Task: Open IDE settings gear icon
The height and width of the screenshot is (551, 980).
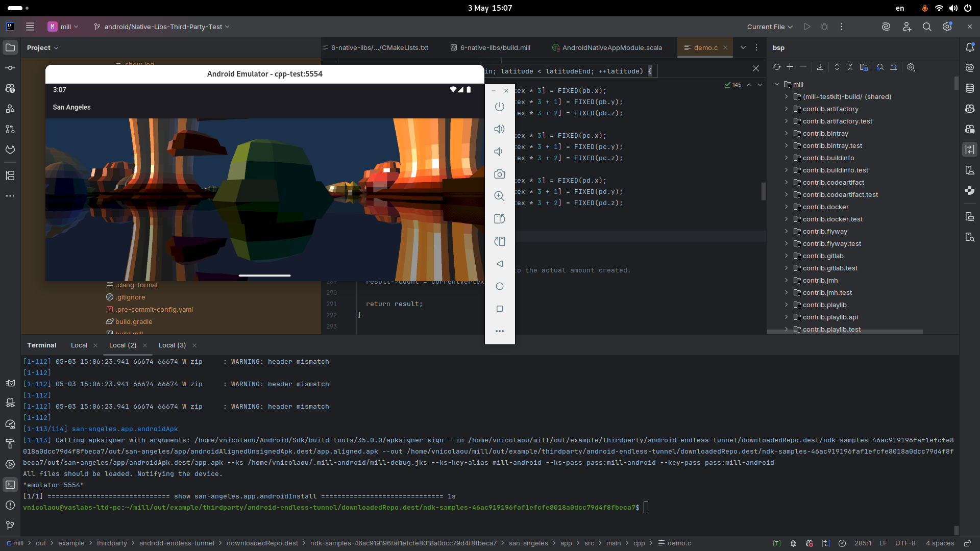Action: (x=947, y=27)
